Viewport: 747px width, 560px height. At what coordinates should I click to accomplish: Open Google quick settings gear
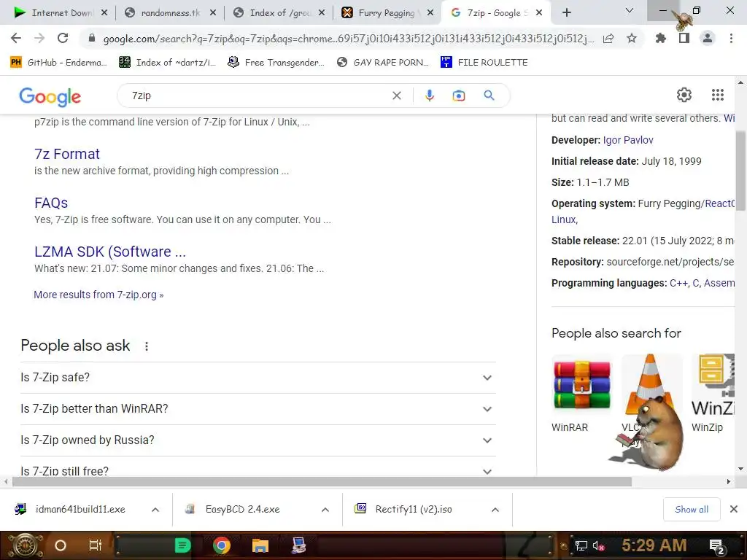[684, 95]
